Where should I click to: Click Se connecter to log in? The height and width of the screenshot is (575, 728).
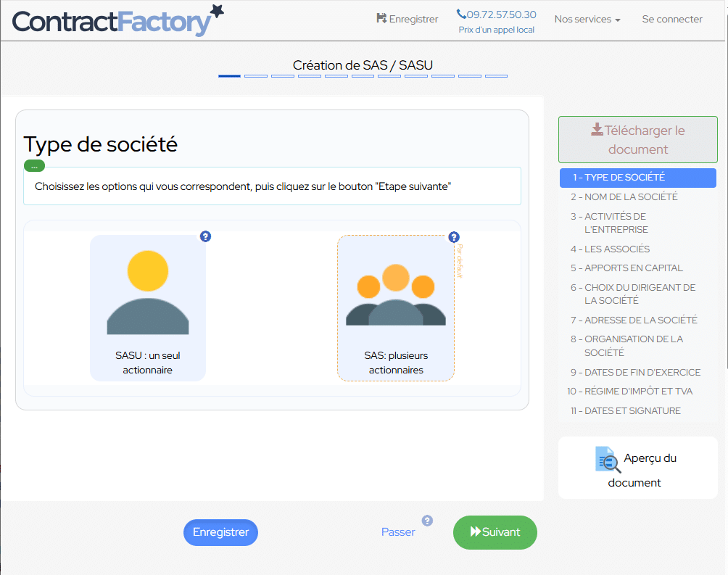click(672, 20)
